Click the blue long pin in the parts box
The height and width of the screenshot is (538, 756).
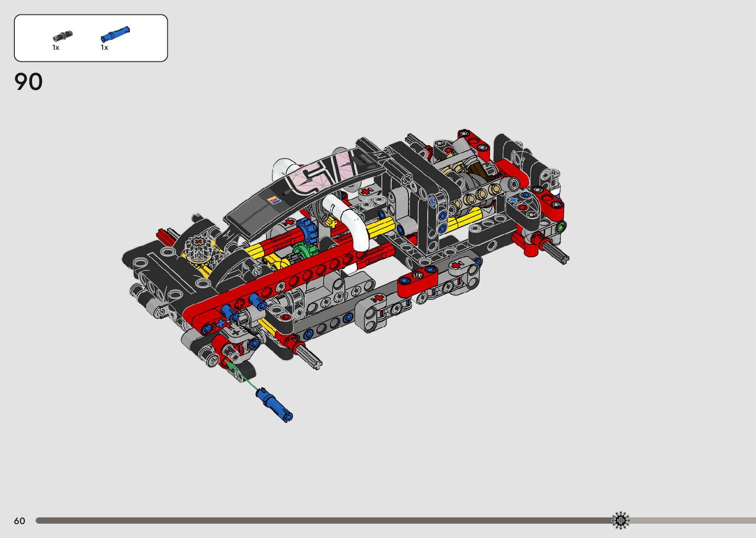point(115,35)
